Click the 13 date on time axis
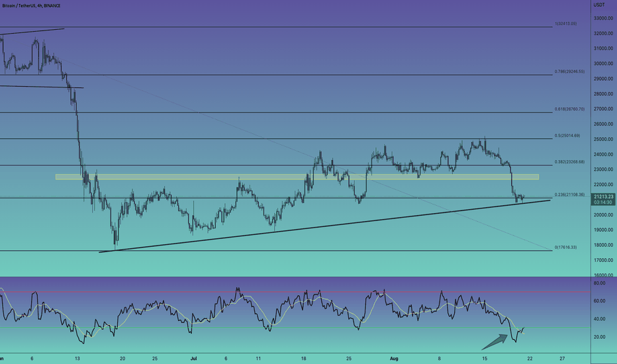617x364 pixels. (77, 359)
